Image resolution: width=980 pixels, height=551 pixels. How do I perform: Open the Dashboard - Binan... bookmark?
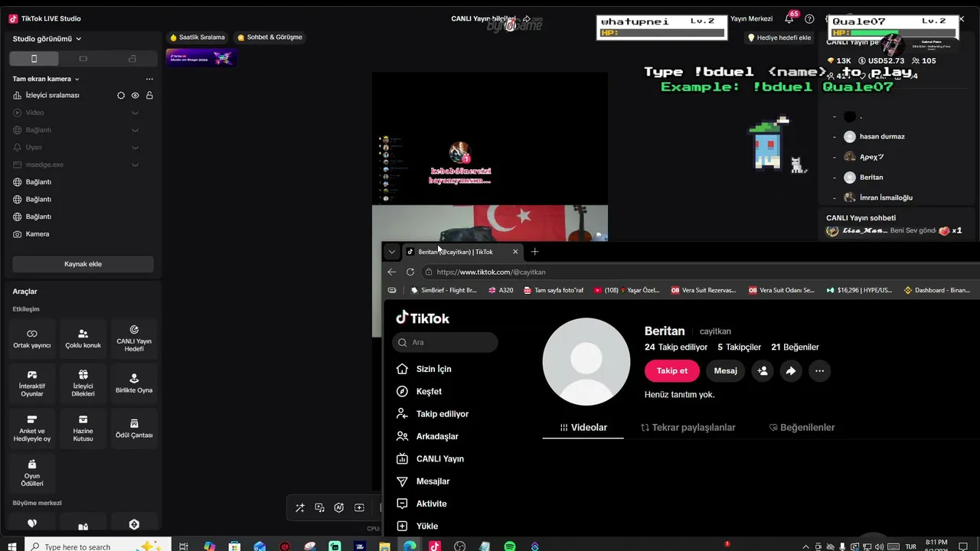937,291
